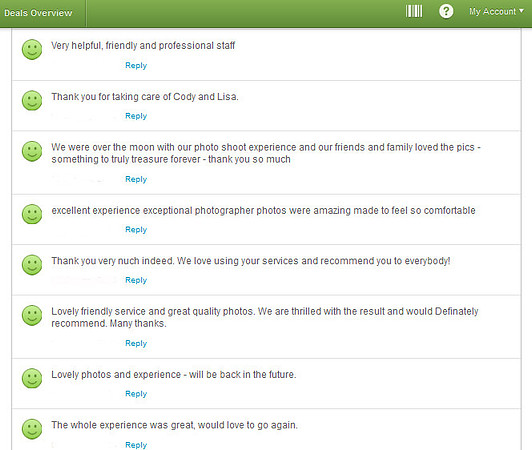Open the help question mark icon

tap(446, 11)
